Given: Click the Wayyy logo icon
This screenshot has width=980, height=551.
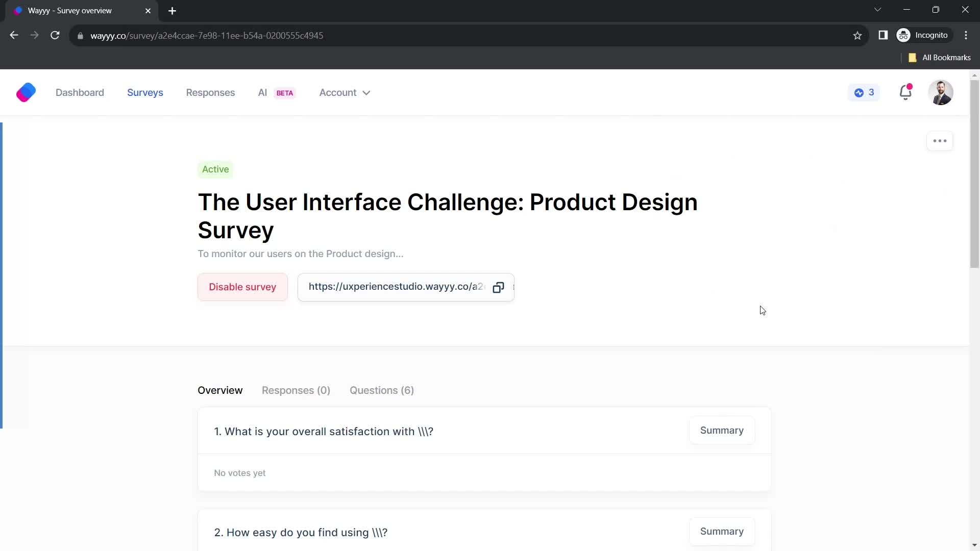Looking at the screenshot, I should [x=26, y=92].
